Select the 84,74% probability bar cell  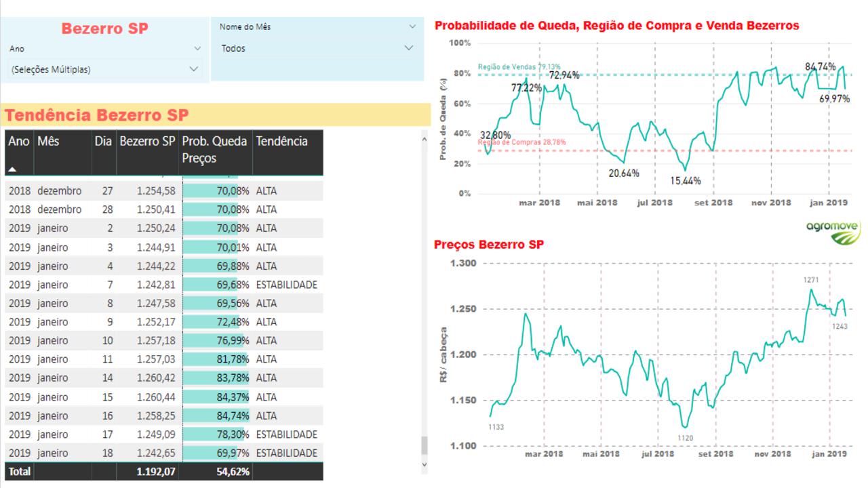click(x=216, y=415)
